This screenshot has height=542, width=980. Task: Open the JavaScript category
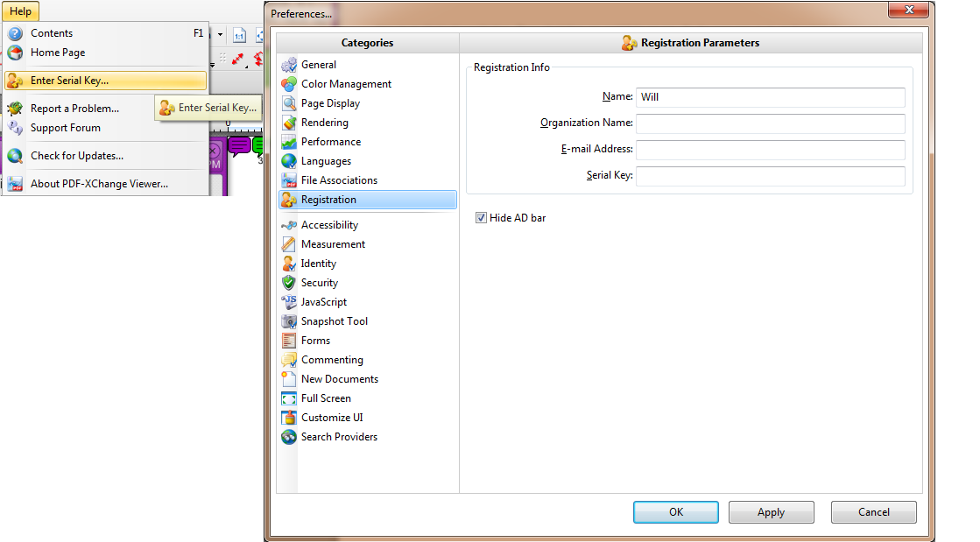pos(324,302)
